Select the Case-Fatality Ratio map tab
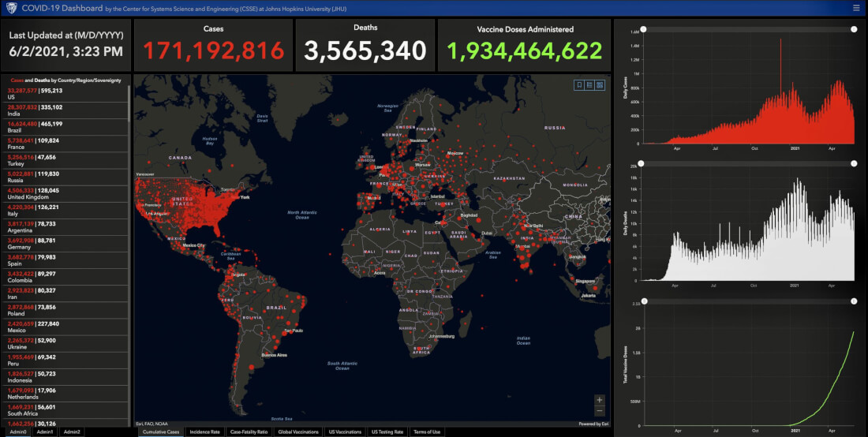 249,431
